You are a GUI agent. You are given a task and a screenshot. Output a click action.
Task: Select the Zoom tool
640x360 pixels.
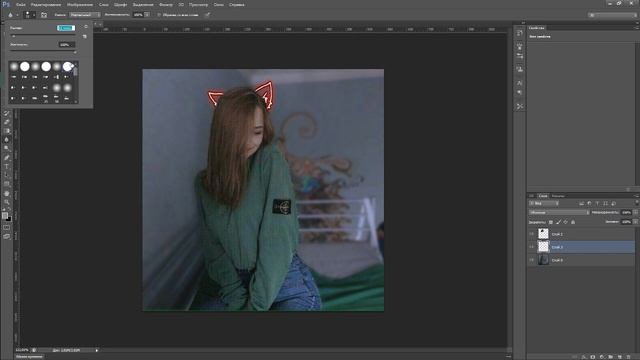[x=7, y=202]
